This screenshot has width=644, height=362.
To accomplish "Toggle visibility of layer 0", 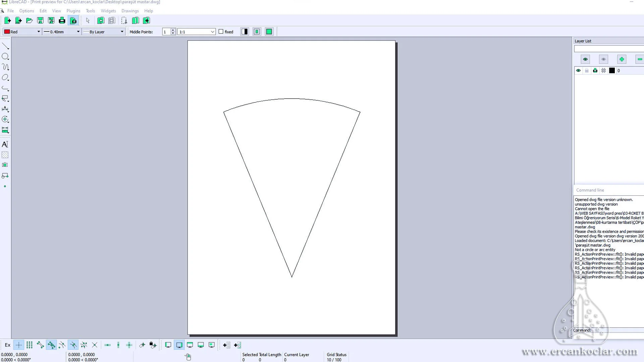I will coord(578,71).
